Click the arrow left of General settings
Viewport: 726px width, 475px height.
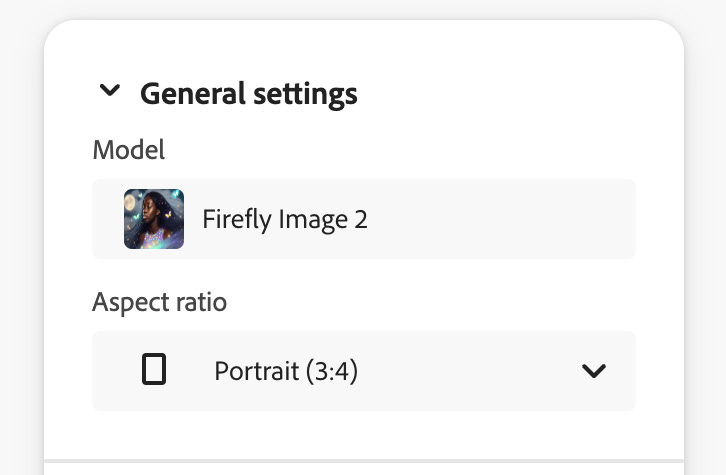coord(110,92)
